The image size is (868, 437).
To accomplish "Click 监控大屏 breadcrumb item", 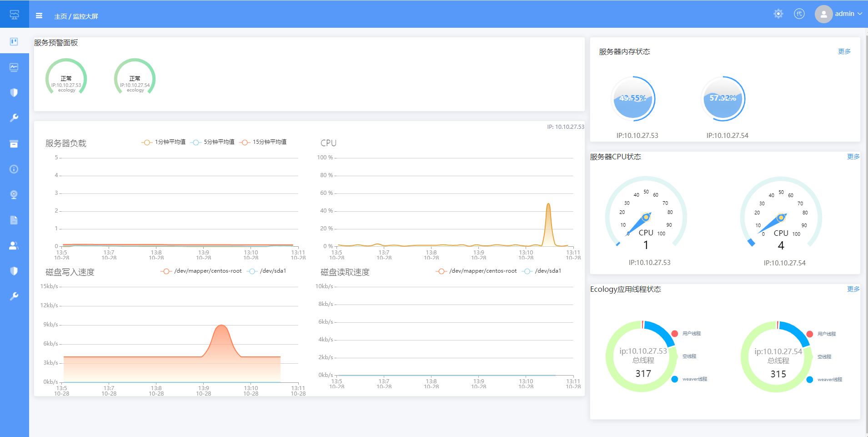I will tap(85, 16).
